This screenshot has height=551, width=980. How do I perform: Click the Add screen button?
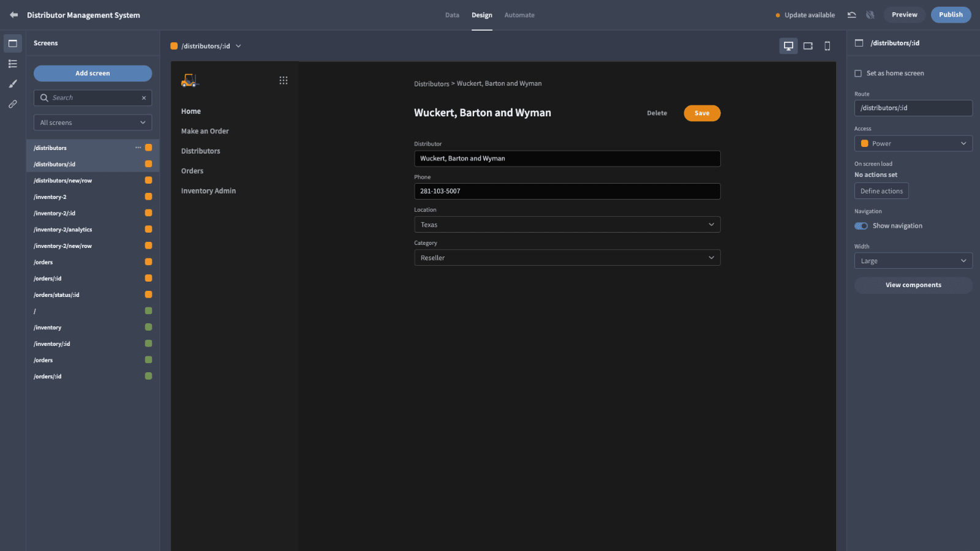[x=92, y=73]
